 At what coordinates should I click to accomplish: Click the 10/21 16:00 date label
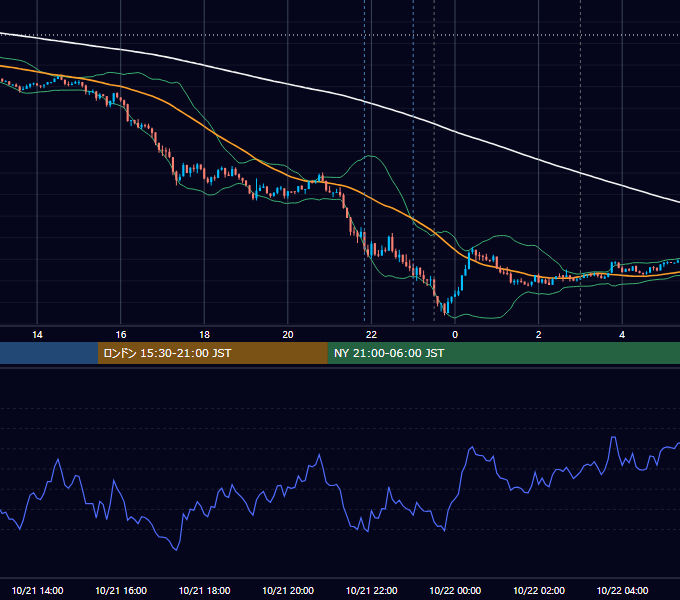(121, 590)
